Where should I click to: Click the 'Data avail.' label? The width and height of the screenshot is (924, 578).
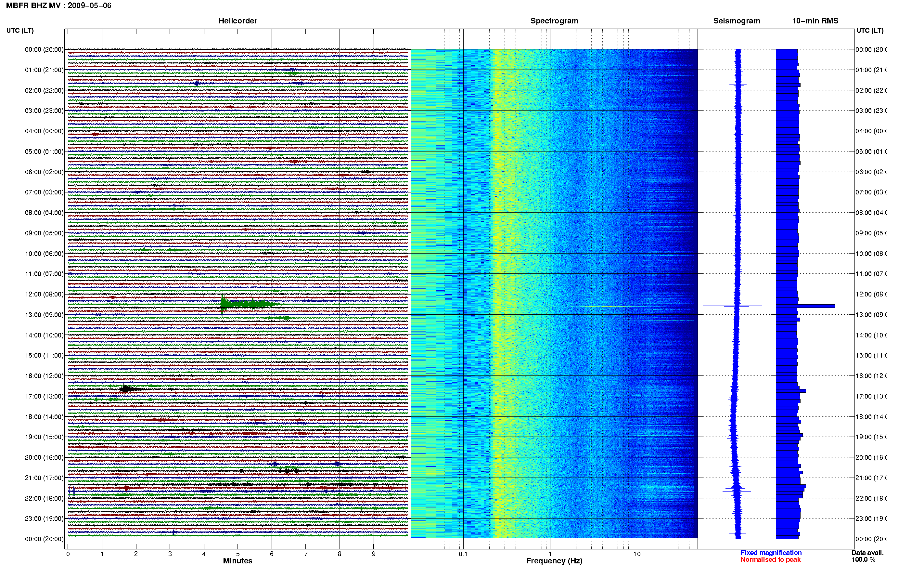[x=867, y=553]
